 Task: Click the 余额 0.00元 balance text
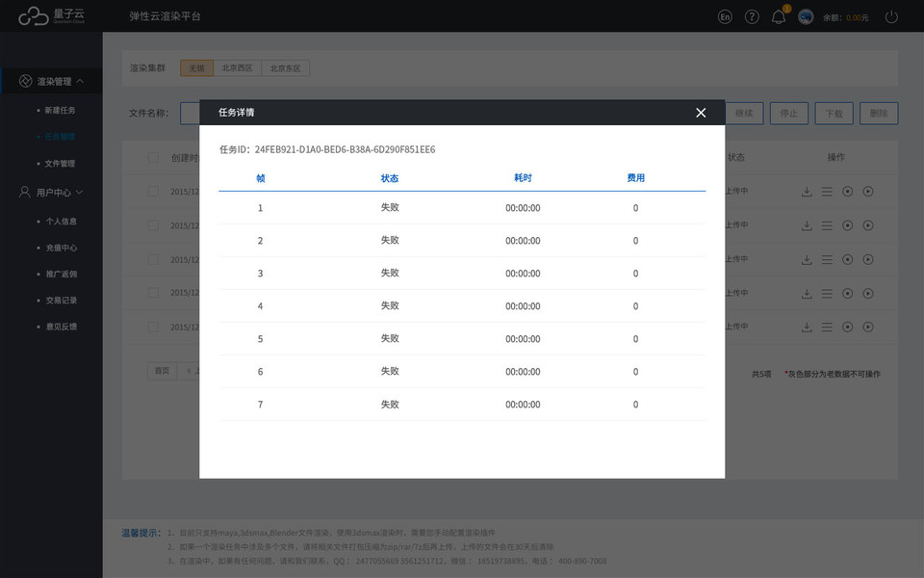(846, 17)
